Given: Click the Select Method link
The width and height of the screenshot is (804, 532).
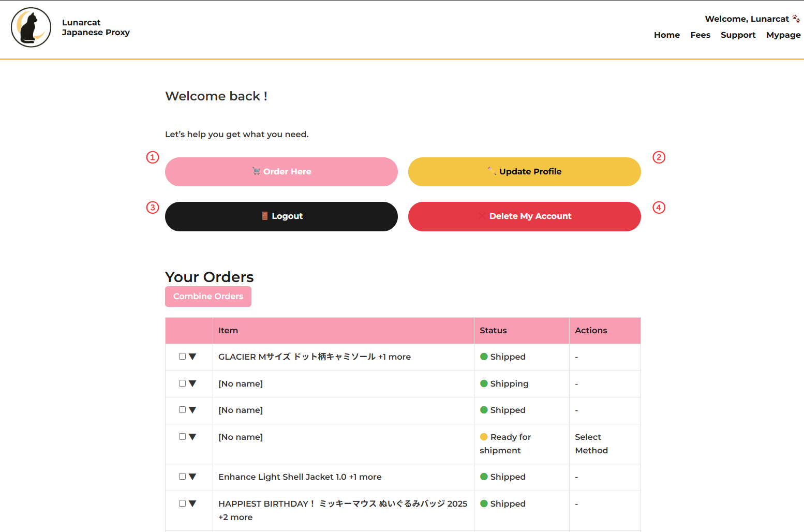Looking at the screenshot, I should click(591, 444).
